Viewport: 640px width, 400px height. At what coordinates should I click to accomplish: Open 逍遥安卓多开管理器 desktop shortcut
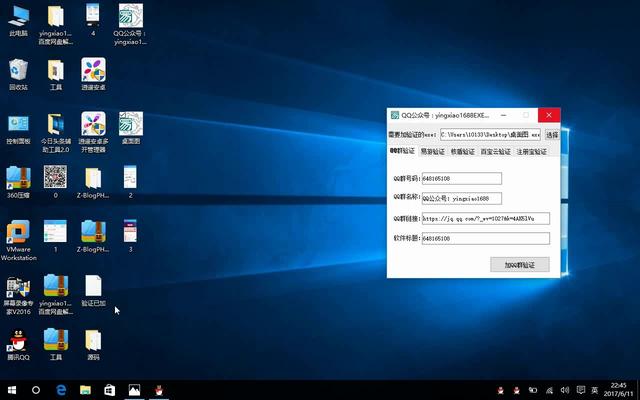click(93, 125)
